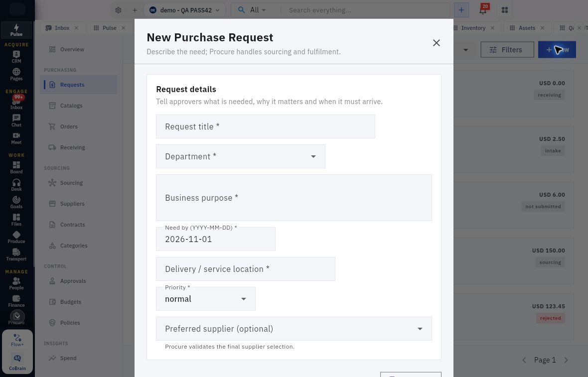Launch CoBrain assistant
The height and width of the screenshot is (377, 588).
[17, 362]
